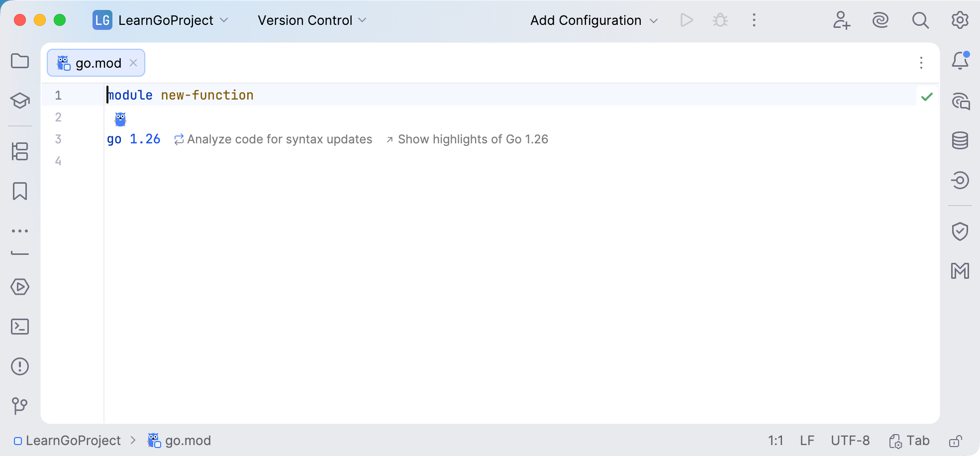Image resolution: width=980 pixels, height=456 pixels.
Task: Expand the Add Configuration dropdown
Action: [593, 20]
